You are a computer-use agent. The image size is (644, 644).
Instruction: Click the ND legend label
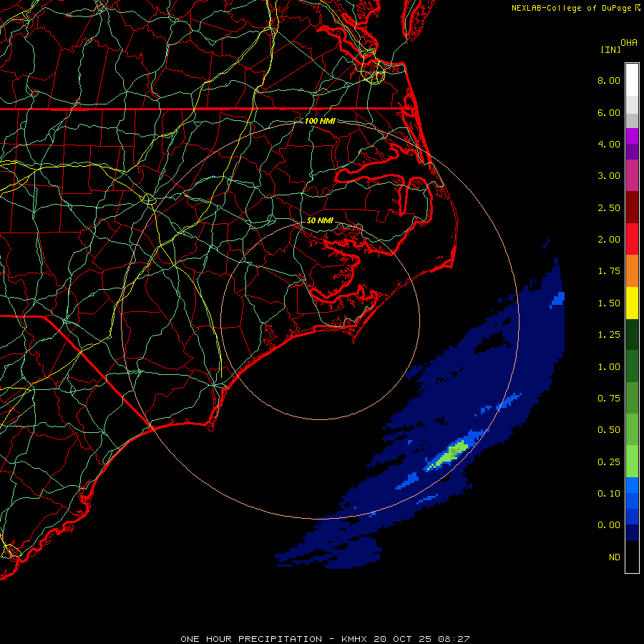click(615, 557)
